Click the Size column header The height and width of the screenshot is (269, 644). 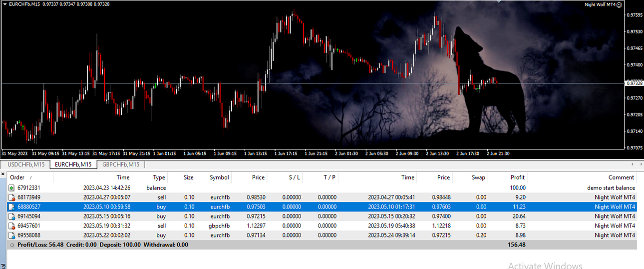182,177
